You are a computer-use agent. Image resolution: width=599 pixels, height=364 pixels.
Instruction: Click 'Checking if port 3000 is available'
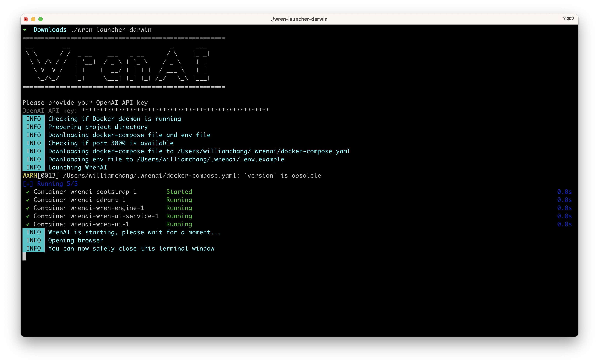pos(111,143)
